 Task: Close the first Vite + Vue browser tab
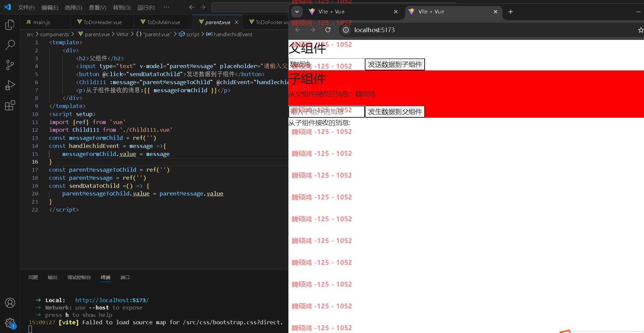[396, 12]
